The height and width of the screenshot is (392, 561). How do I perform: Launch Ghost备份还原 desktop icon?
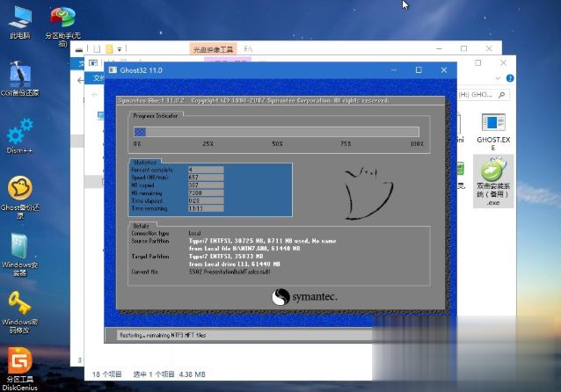20,197
